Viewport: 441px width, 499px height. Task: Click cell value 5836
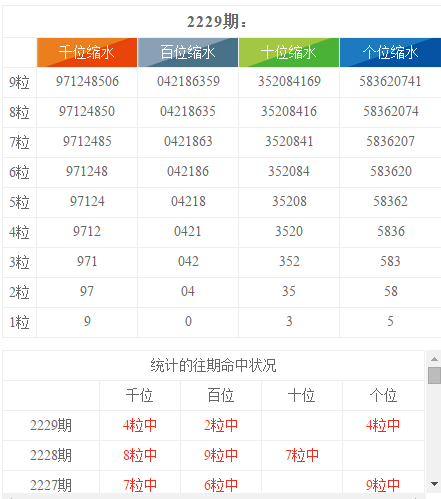pyautogui.click(x=391, y=231)
